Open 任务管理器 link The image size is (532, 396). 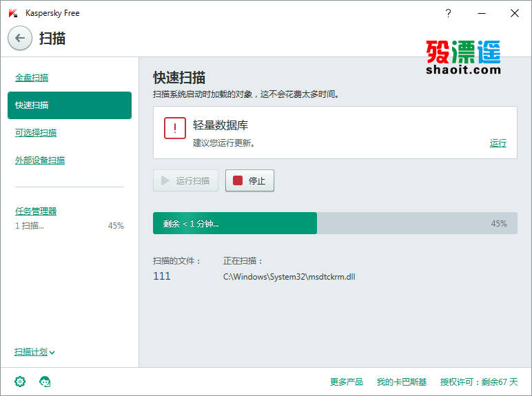click(x=36, y=211)
